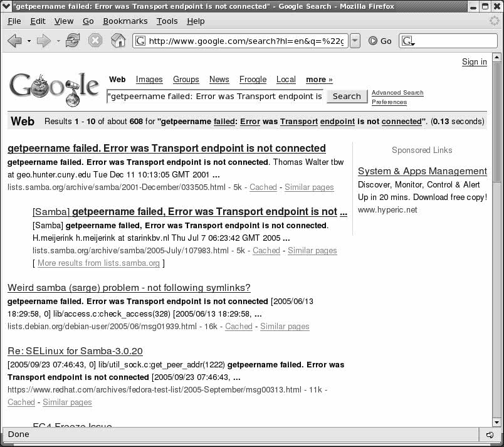This screenshot has width=504, height=447.
Task: Click the vertical scrollbar down arrow
Action: click(496, 423)
